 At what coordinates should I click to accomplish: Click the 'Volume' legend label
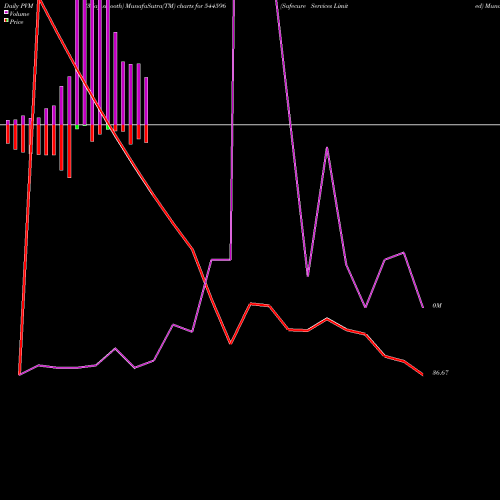point(19,14)
